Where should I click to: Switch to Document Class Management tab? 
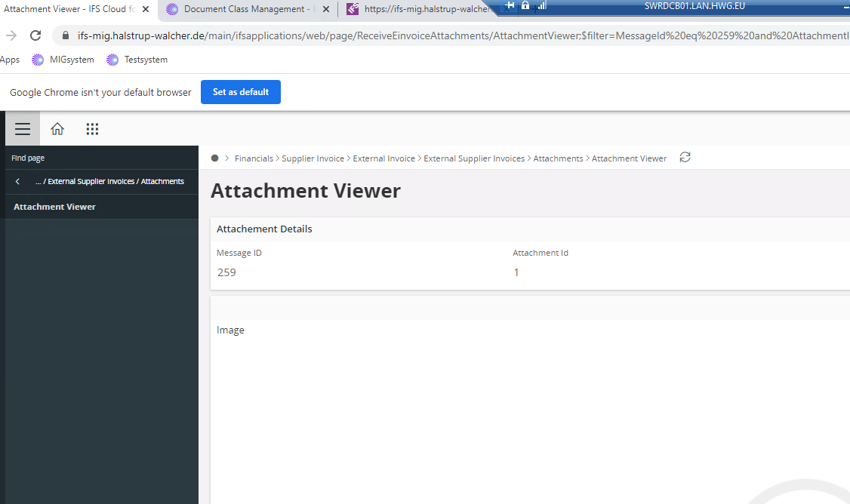247,9
